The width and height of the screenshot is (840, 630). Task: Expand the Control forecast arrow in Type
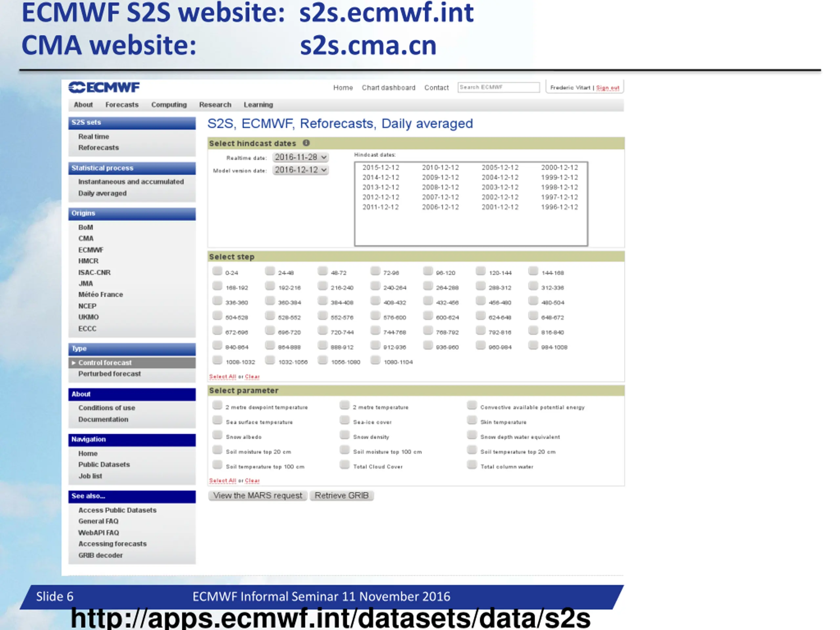point(74,363)
